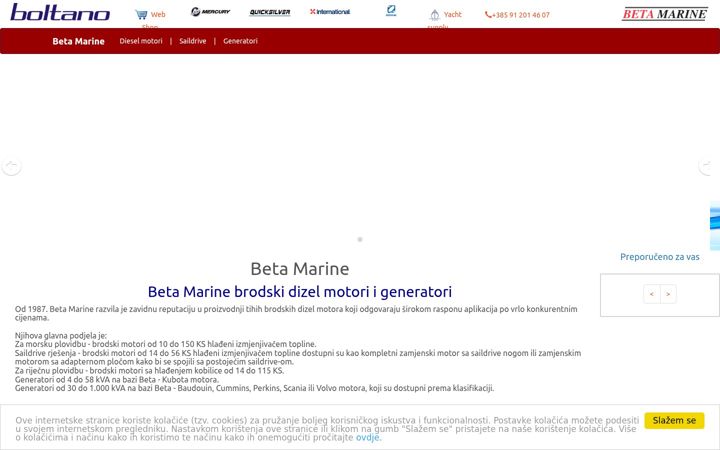Show the previous slide in the banner
The height and width of the screenshot is (450, 720).
tap(11, 166)
